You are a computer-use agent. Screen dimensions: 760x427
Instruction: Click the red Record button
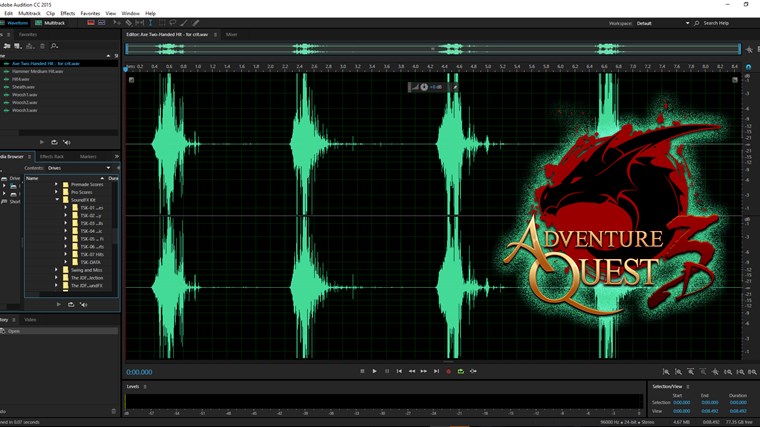448,371
